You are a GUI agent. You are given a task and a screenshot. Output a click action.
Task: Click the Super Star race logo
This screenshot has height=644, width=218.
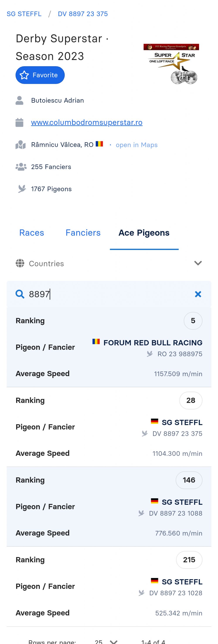click(x=171, y=64)
